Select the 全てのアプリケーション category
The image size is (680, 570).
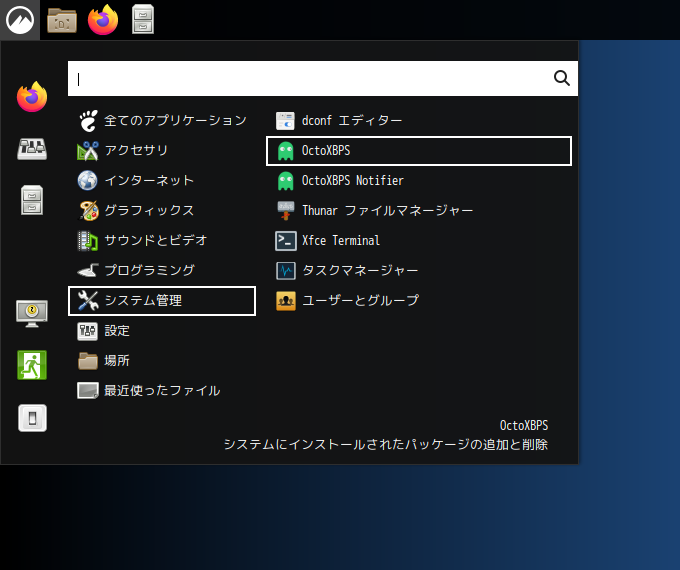pyautogui.click(x=162, y=121)
